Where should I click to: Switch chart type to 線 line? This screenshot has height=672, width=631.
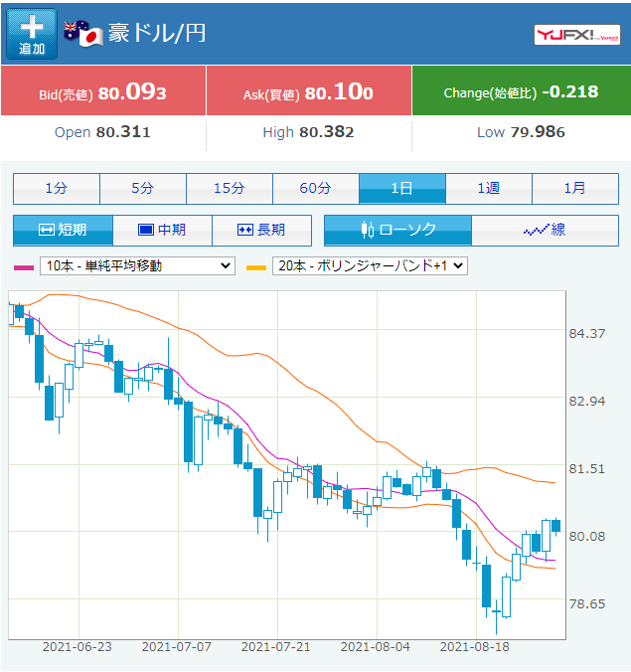[x=545, y=231]
